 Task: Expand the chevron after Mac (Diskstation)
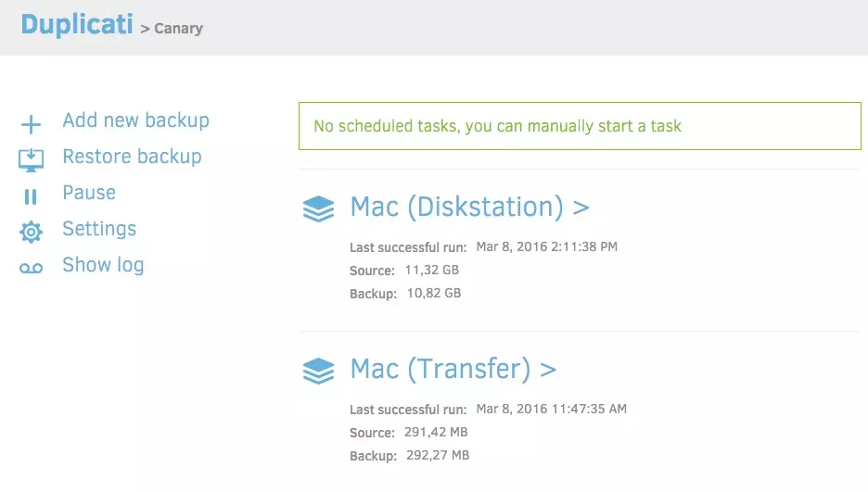point(581,208)
